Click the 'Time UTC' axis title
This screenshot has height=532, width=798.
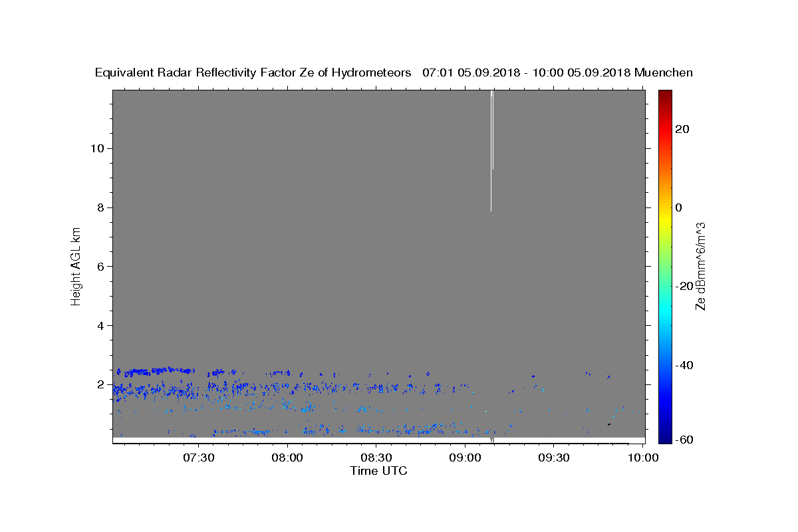pos(378,471)
